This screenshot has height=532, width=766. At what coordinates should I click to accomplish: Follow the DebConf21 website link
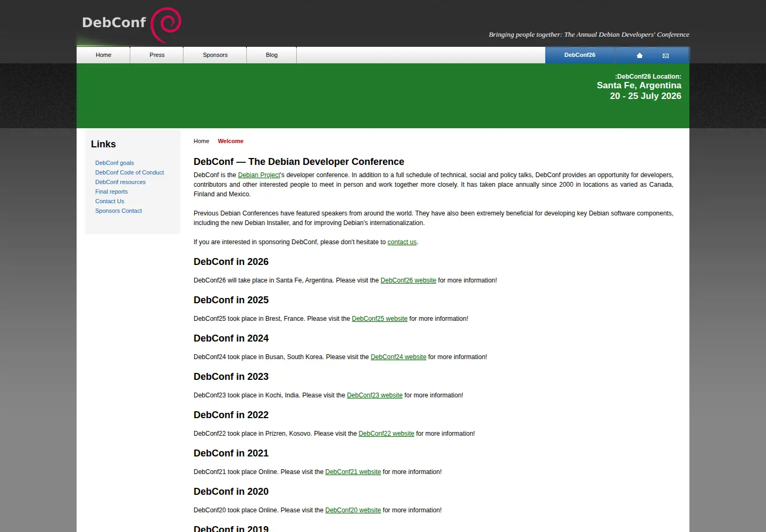[x=353, y=472]
